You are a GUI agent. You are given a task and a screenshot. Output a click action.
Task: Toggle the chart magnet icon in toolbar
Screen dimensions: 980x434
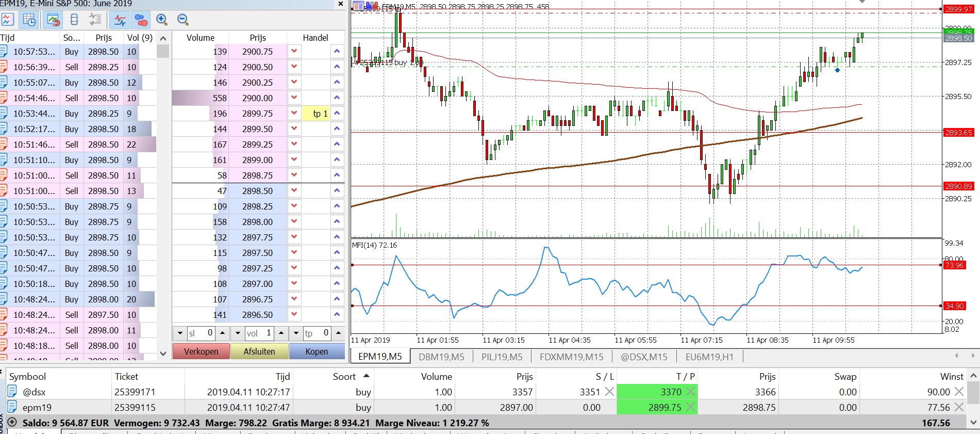53,20
